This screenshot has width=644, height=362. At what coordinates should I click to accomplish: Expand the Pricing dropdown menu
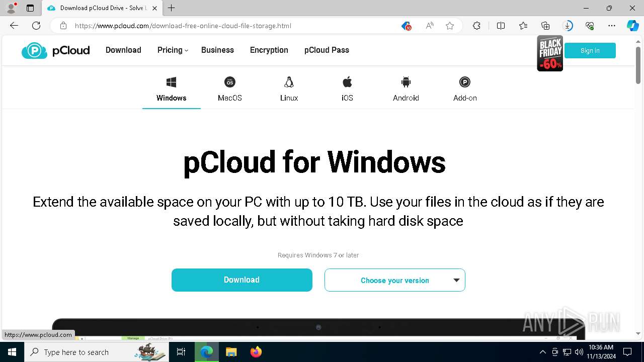tap(173, 50)
